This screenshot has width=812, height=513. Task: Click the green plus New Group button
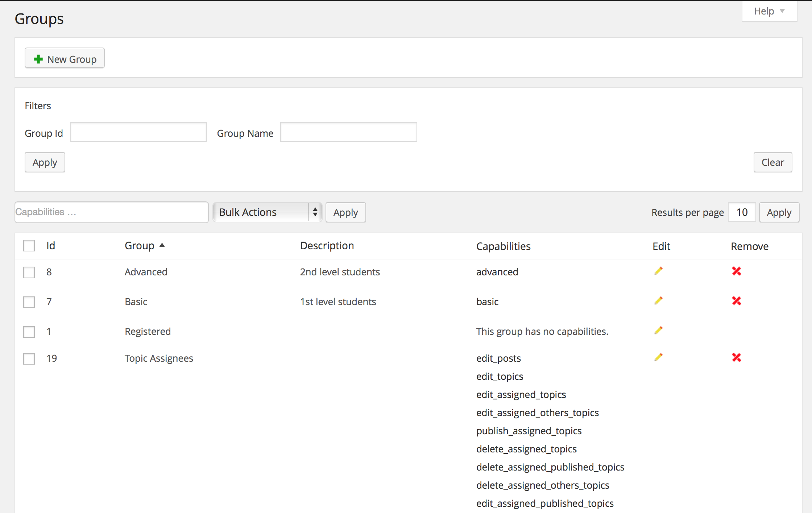(65, 58)
